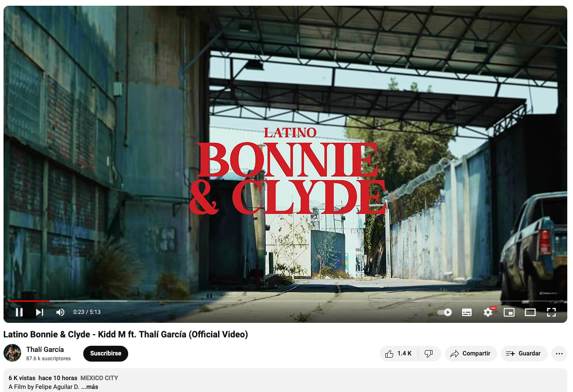Open video settings gear menu
The height and width of the screenshot is (392, 573).
click(488, 312)
